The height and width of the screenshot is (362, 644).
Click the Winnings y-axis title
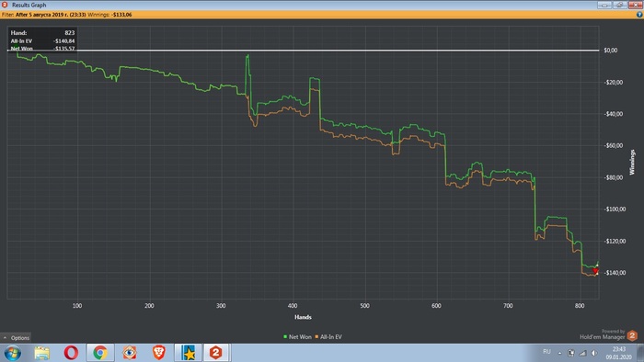click(x=632, y=163)
